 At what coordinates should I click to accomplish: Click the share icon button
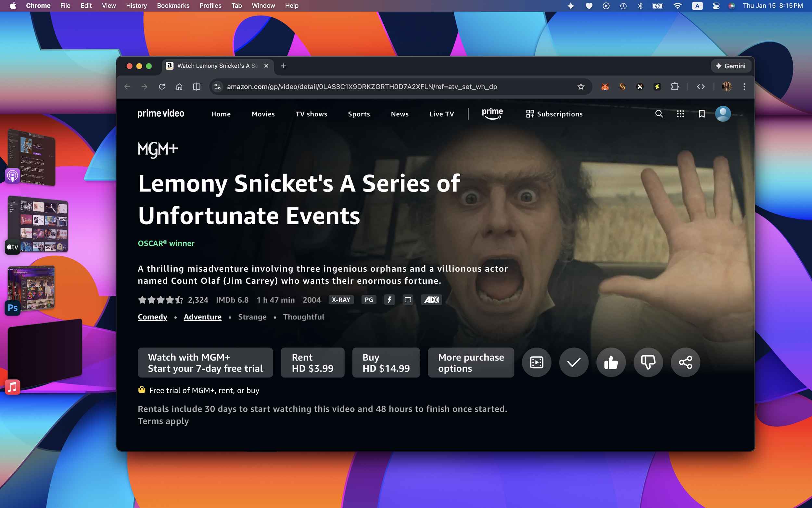pyautogui.click(x=685, y=362)
